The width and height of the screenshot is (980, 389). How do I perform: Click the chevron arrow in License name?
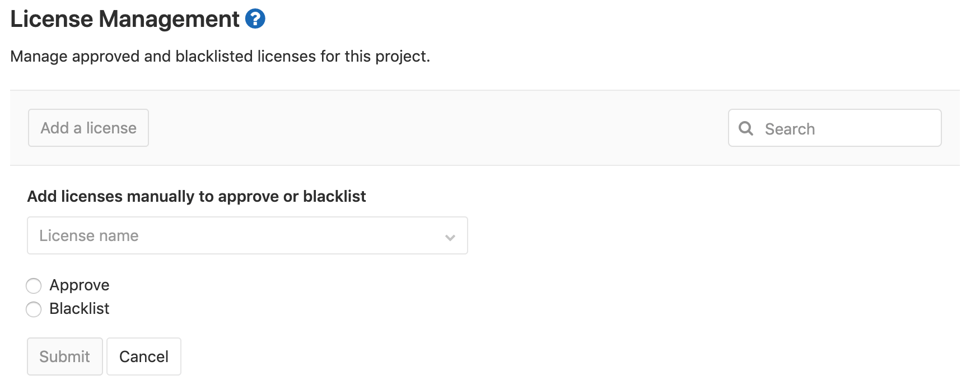(x=450, y=237)
